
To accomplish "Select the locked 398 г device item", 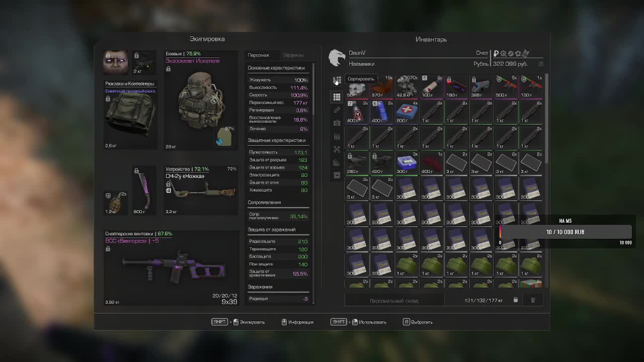I will coord(481,86).
